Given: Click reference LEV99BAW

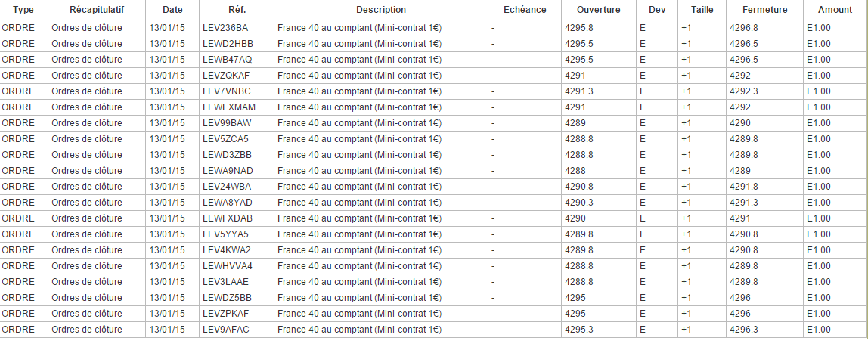Looking at the screenshot, I should tap(227, 123).
